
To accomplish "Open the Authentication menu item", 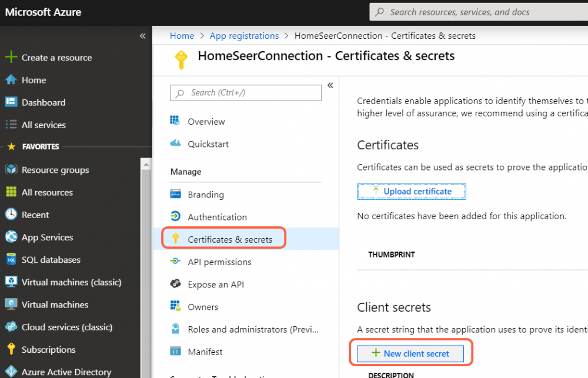I will [x=217, y=217].
